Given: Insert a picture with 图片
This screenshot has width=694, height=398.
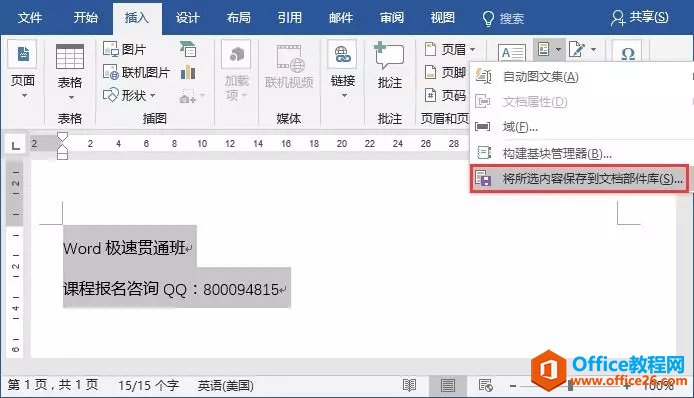Looking at the screenshot, I should click(x=124, y=49).
